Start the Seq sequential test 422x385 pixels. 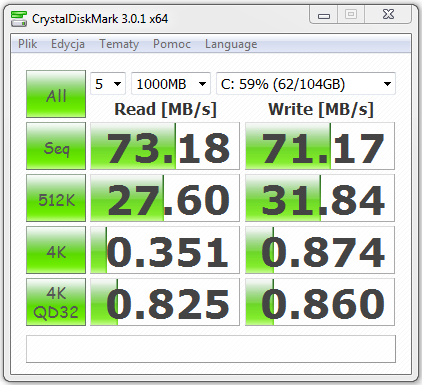point(56,146)
